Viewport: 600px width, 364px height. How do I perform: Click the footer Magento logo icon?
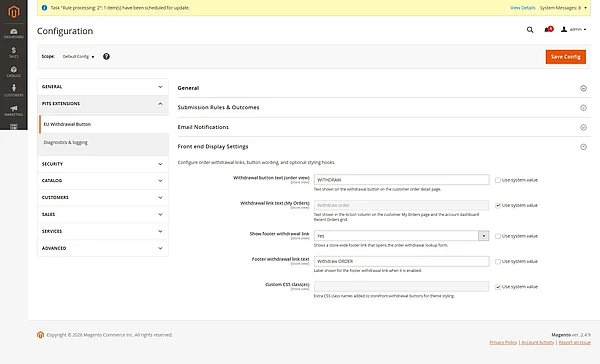coord(41,335)
